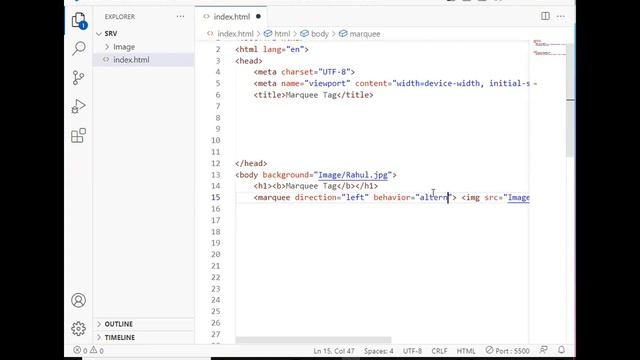Change line endings via CRLF
Image resolution: width=640 pixels, height=360 pixels.
coord(439,351)
